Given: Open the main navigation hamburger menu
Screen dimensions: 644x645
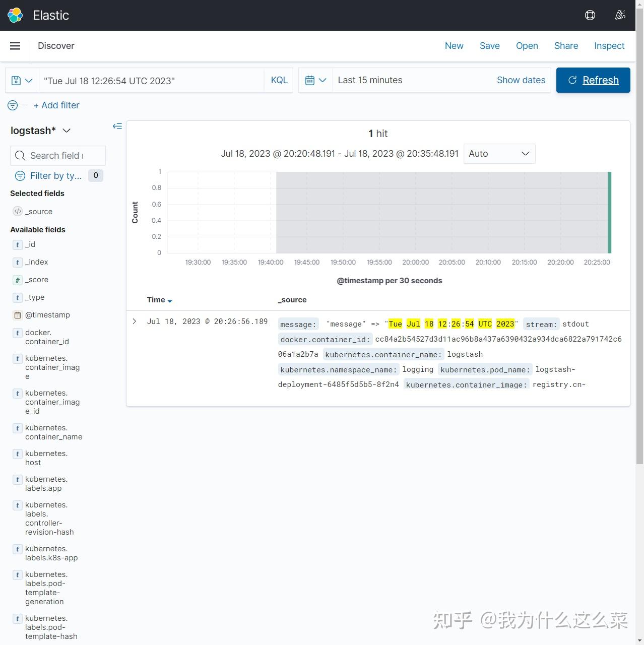Looking at the screenshot, I should (15, 46).
